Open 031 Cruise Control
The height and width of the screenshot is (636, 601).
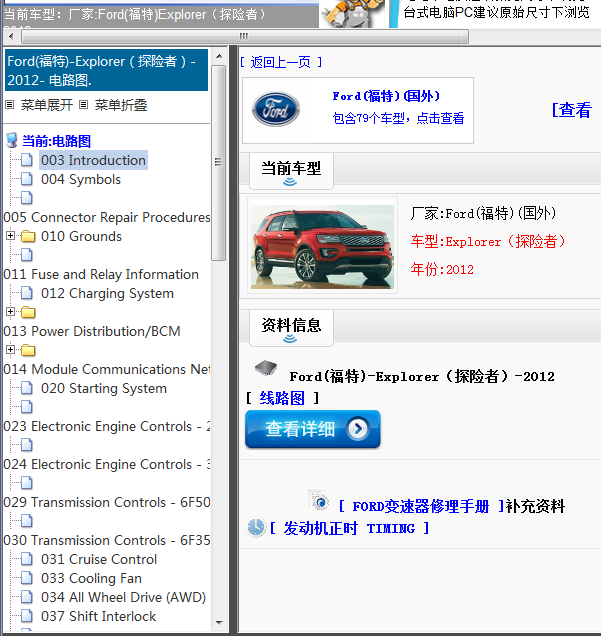tap(99, 559)
